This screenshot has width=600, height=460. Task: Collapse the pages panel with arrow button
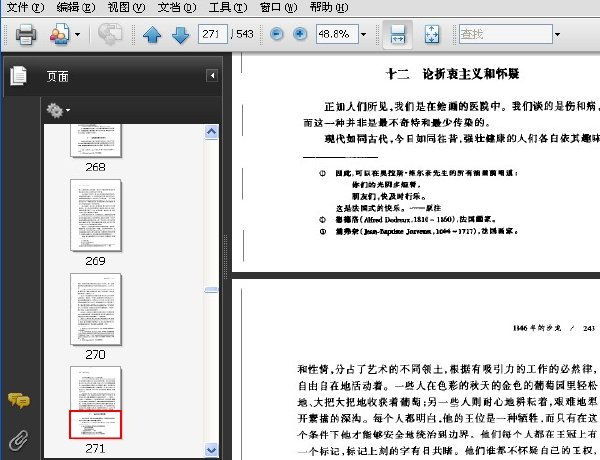click(x=212, y=75)
